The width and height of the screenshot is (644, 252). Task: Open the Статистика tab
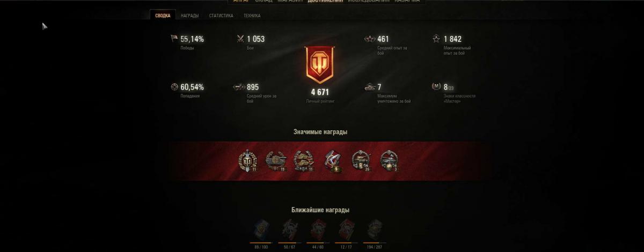(221, 16)
